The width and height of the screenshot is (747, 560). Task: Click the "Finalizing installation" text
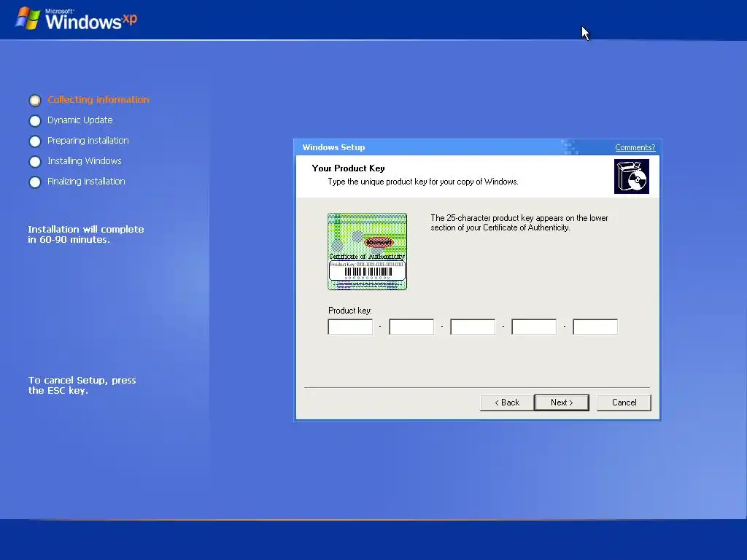tap(86, 182)
